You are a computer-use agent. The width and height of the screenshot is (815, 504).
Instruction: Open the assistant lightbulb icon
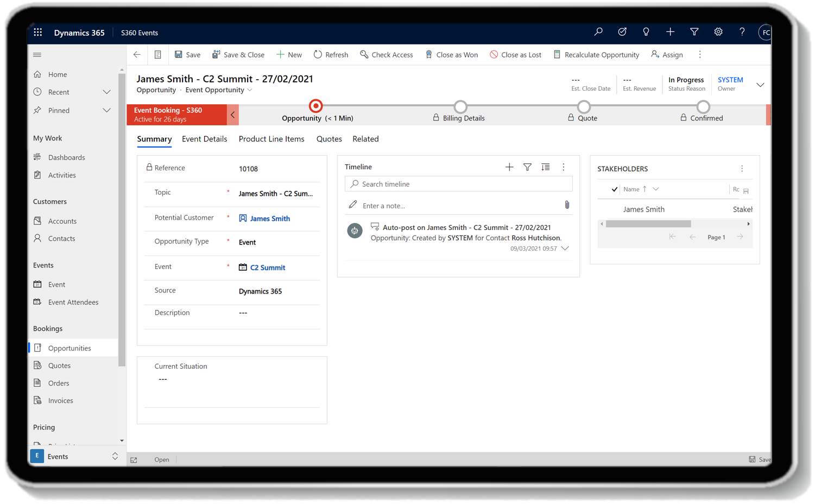[646, 32]
